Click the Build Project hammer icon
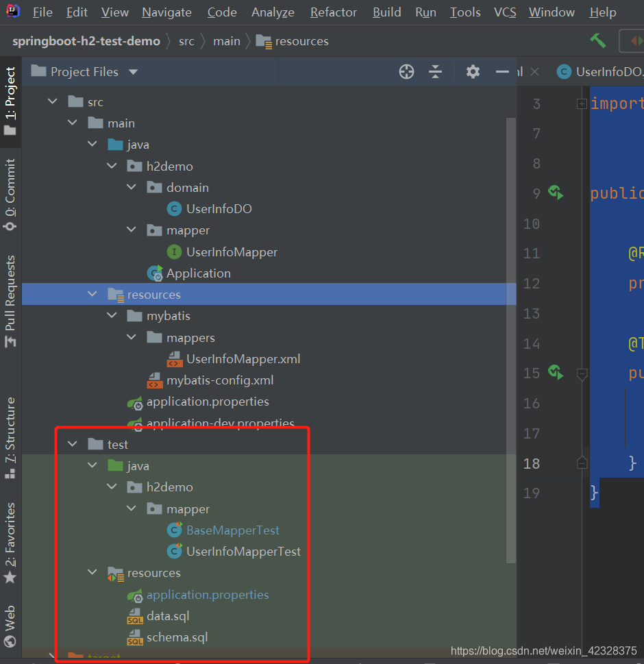The width and height of the screenshot is (644, 664). (598, 40)
